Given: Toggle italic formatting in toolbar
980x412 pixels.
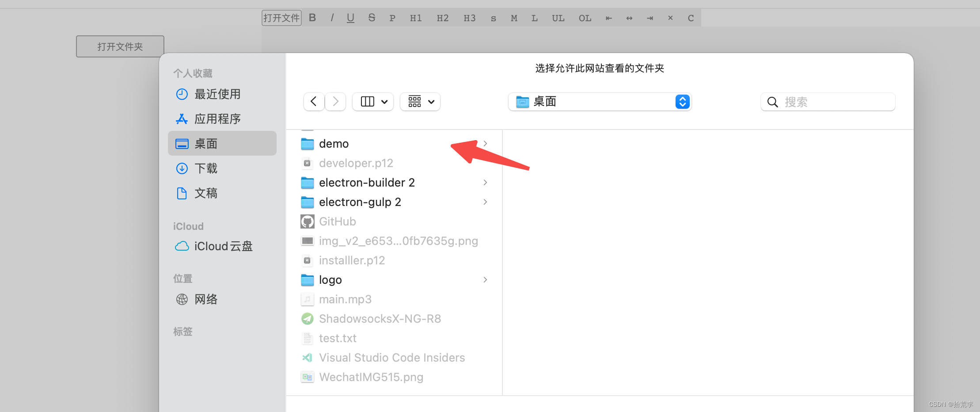Looking at the screenshot, I should click(332, 18).
